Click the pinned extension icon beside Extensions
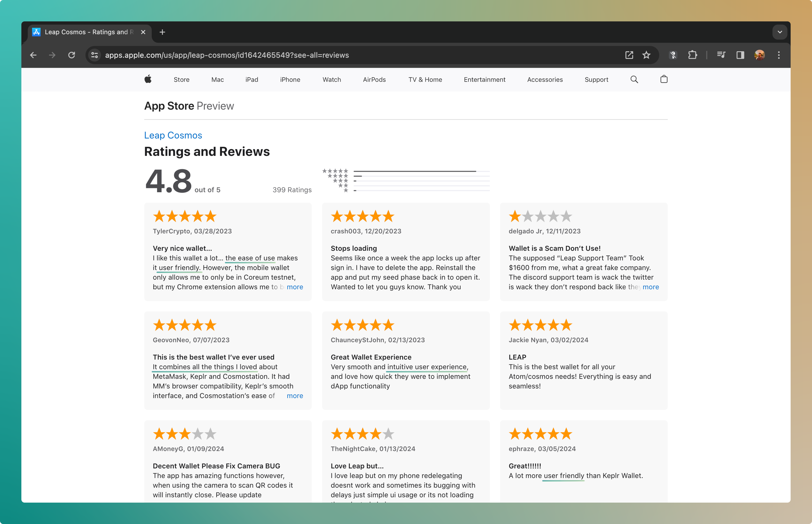The width and height of the screenshot is (812, 524). (673, 55)
